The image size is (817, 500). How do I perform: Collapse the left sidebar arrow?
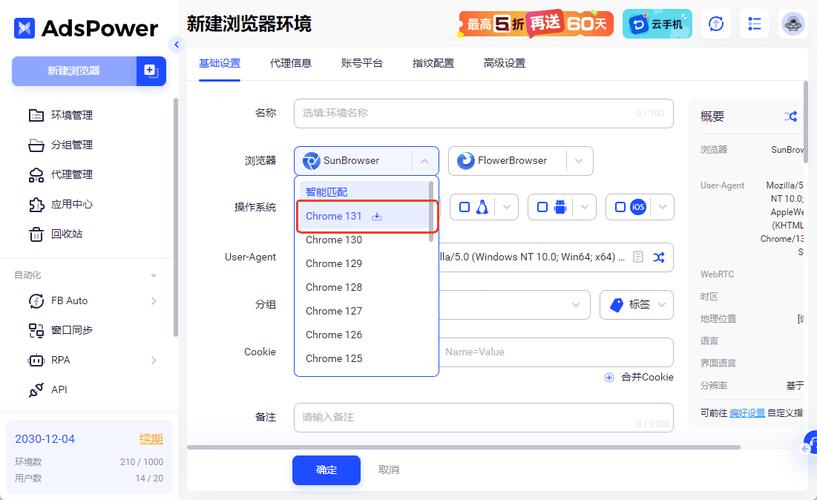(177, 45)
